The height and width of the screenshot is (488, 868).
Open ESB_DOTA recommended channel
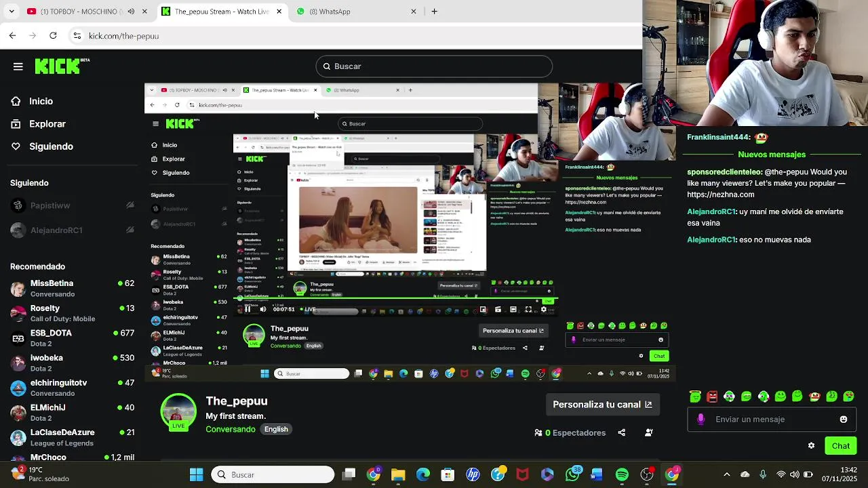pyautogui.click(x=72, y=338)
